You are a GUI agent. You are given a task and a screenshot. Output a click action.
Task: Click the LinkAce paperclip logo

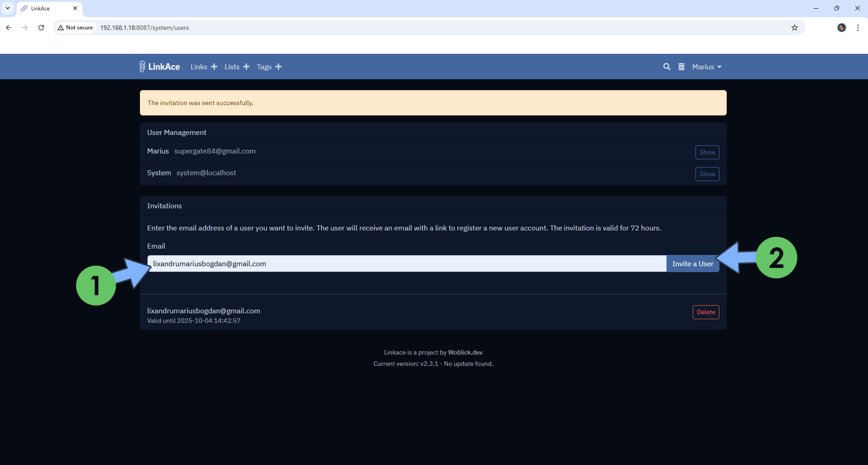[142, 67]
